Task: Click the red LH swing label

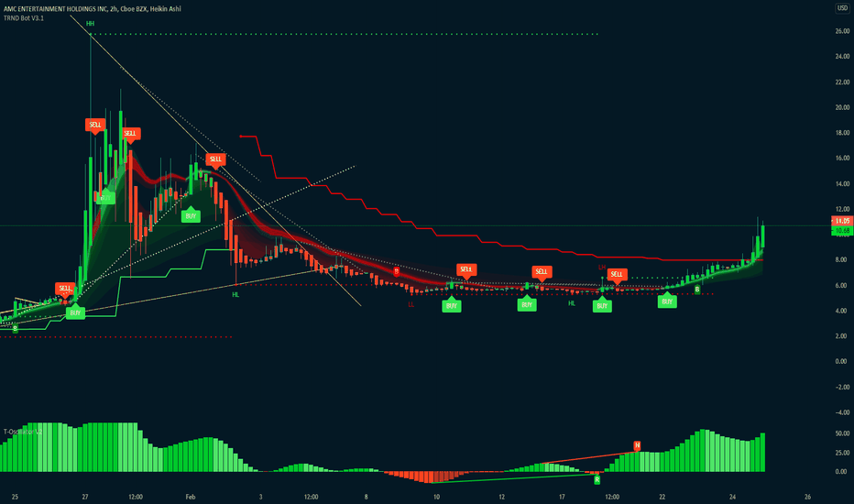Action: coord(602,267)
